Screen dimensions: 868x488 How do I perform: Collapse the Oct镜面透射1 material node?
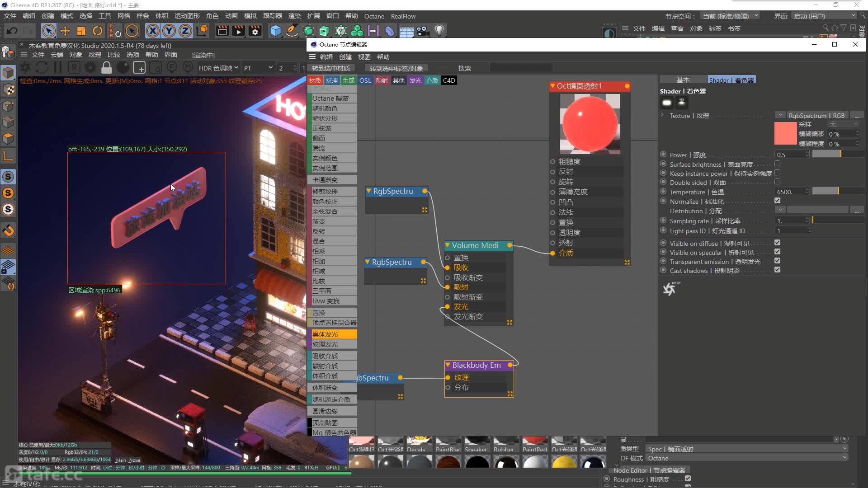point(552,86)
